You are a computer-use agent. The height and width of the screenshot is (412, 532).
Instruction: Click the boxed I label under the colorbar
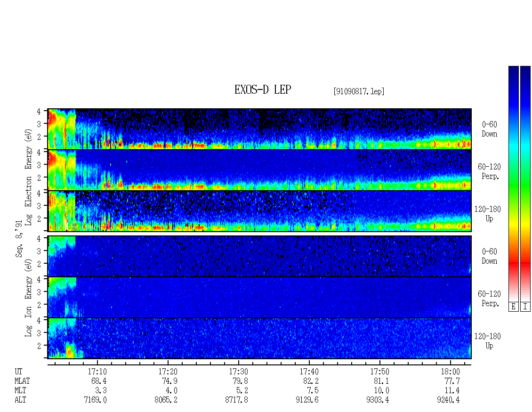(x=525, y=307)
